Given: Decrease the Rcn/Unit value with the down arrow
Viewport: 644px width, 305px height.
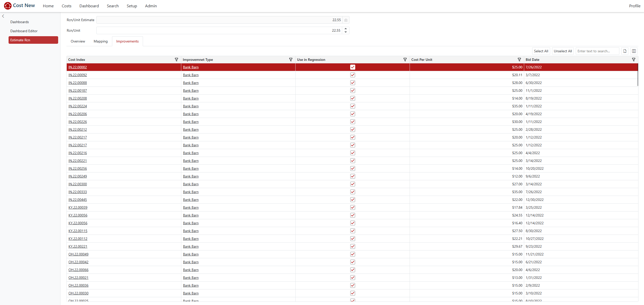Looking at the screenshot, I should 346,32.
